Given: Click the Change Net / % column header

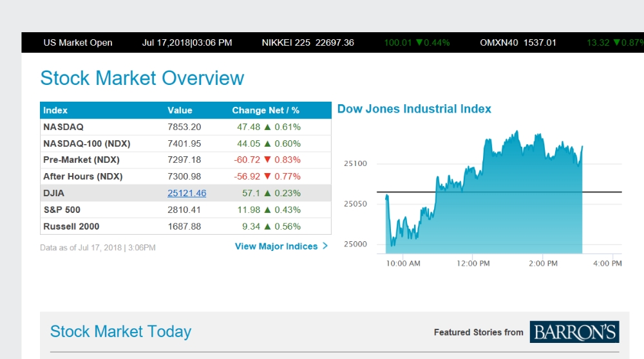Looking at the screenshot, I should [265, 111].
